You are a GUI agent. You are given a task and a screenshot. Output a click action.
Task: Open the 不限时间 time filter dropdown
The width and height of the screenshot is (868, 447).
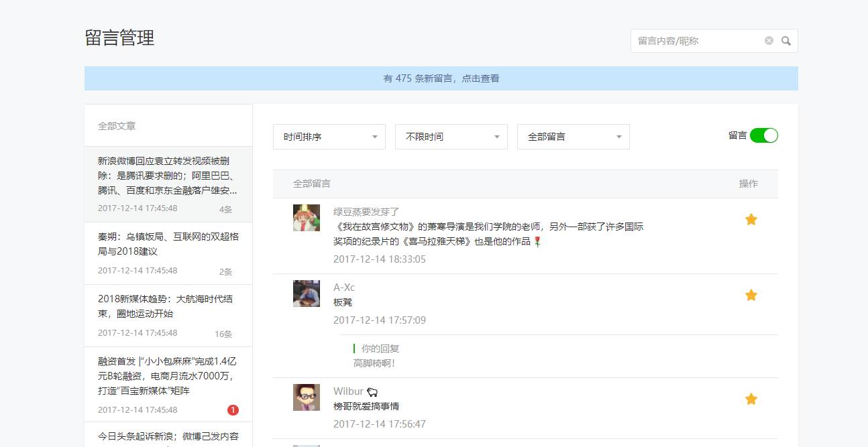point(451,137)
